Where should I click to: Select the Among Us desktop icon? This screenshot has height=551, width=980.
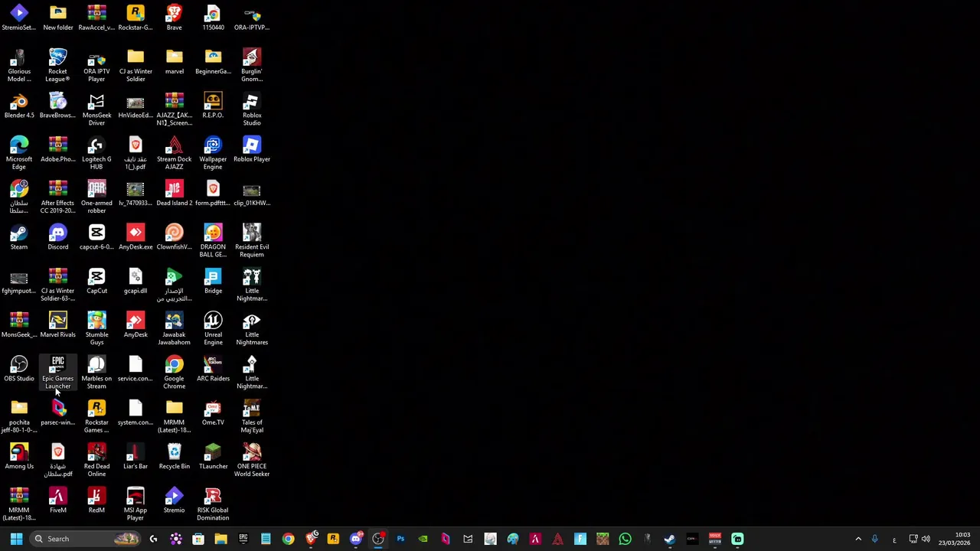coord(19,457)
